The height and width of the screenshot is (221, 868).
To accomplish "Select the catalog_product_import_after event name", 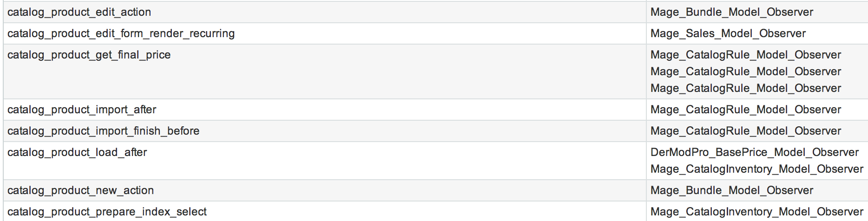I will [82, 110].
